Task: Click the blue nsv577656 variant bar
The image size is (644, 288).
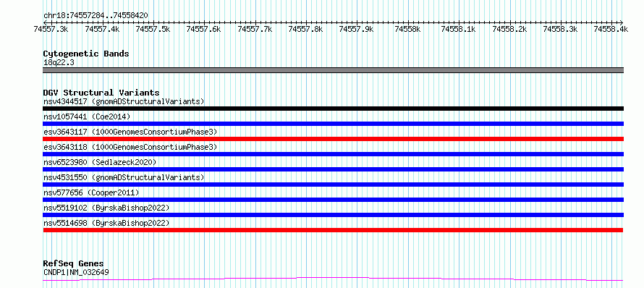Action: click(333, 200)
